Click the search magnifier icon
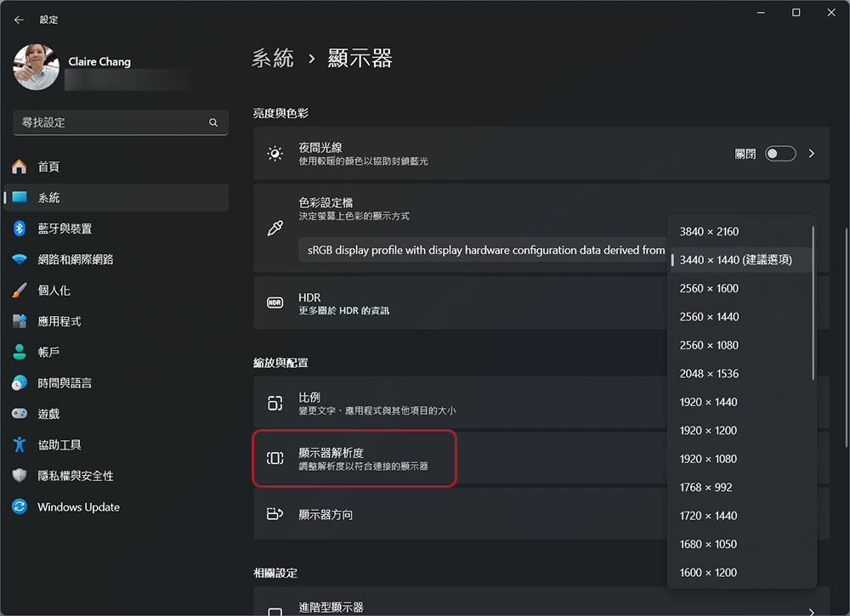 213,122
